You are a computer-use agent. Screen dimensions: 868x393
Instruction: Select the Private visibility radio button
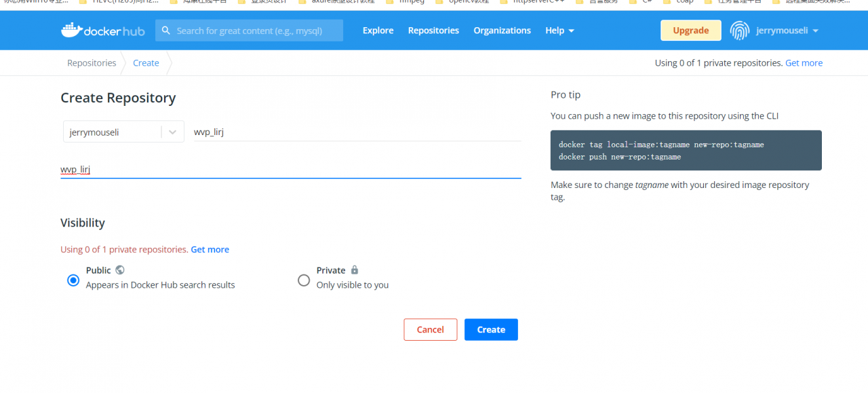[x=304, y=280]
